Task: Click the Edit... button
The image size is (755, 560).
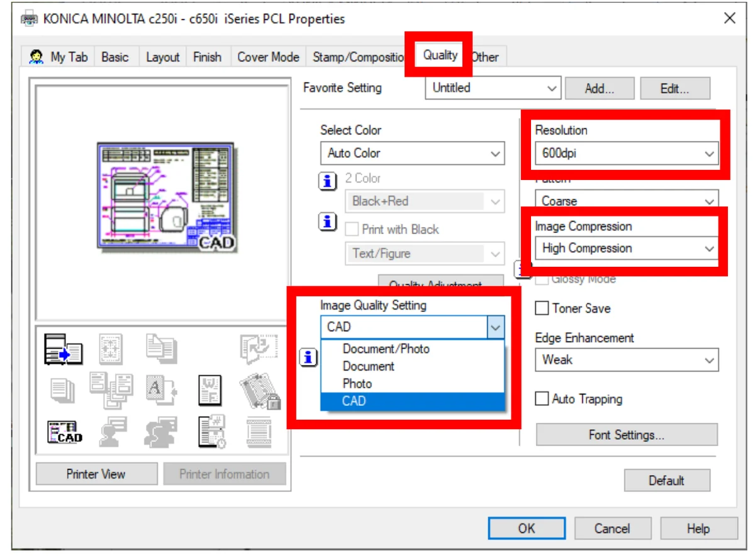Action: pos(675,89)
